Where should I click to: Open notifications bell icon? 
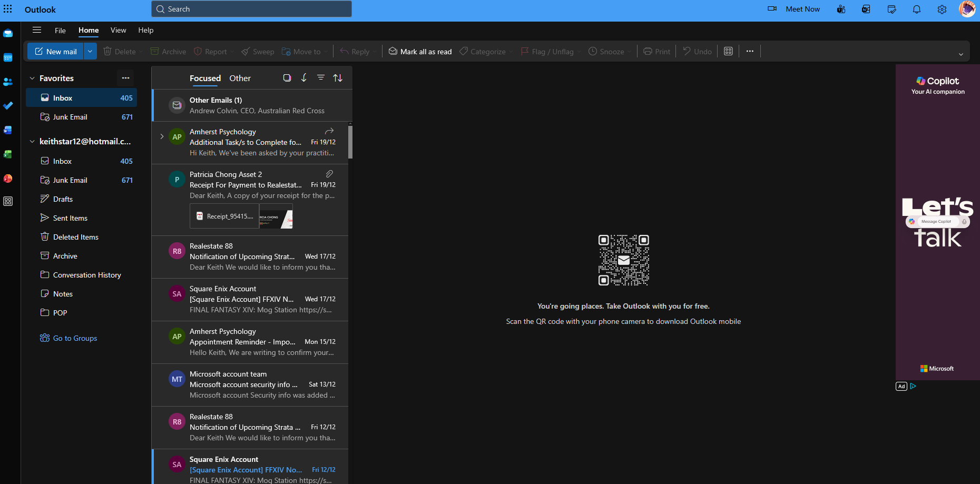[x=917, y=9]
